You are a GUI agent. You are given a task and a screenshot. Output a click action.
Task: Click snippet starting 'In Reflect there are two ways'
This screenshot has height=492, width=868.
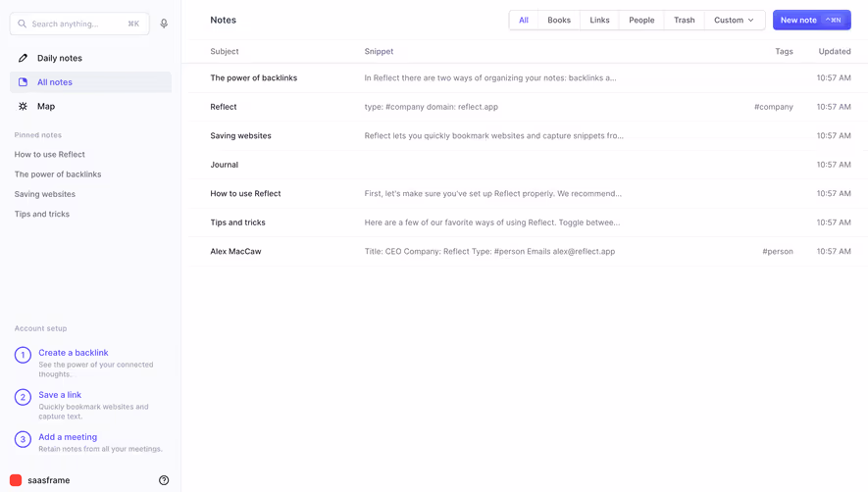tap(490, 78)
